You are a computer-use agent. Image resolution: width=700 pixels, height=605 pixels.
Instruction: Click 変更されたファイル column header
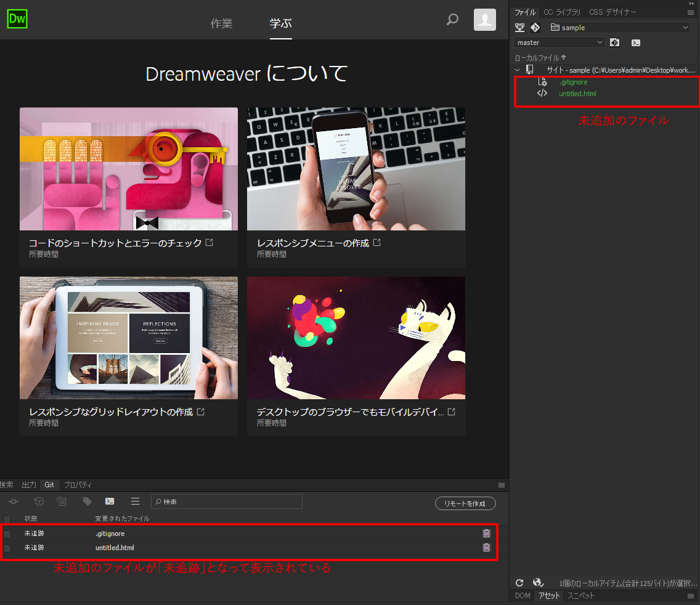pos(122,518)
